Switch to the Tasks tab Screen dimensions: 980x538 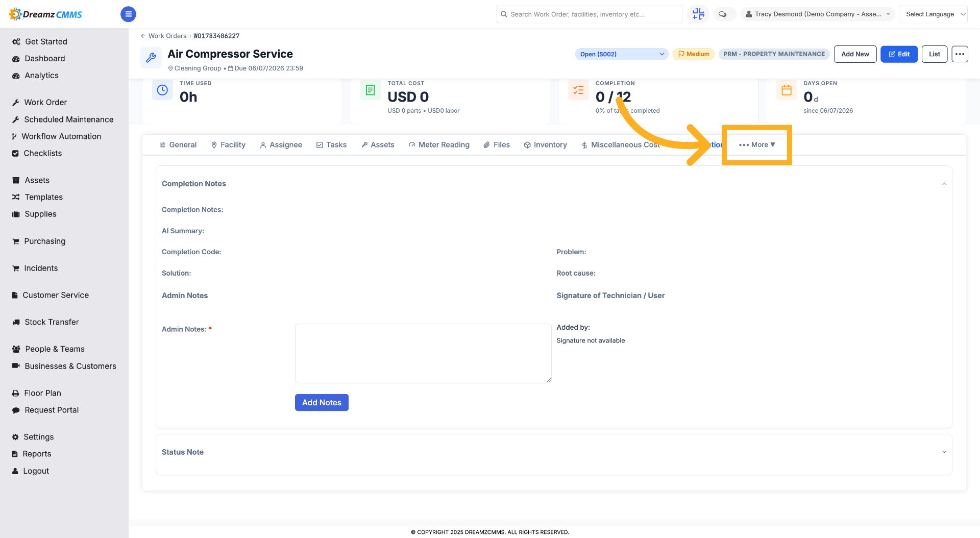(x=331, y=145)
